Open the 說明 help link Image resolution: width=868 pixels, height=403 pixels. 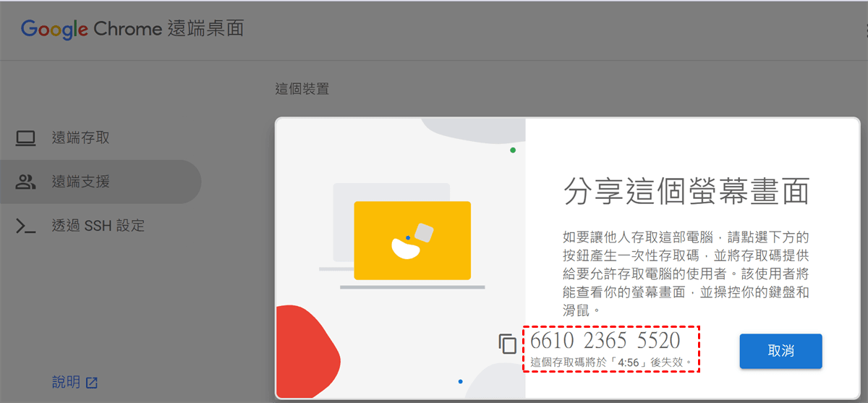(x=75, y=382)
